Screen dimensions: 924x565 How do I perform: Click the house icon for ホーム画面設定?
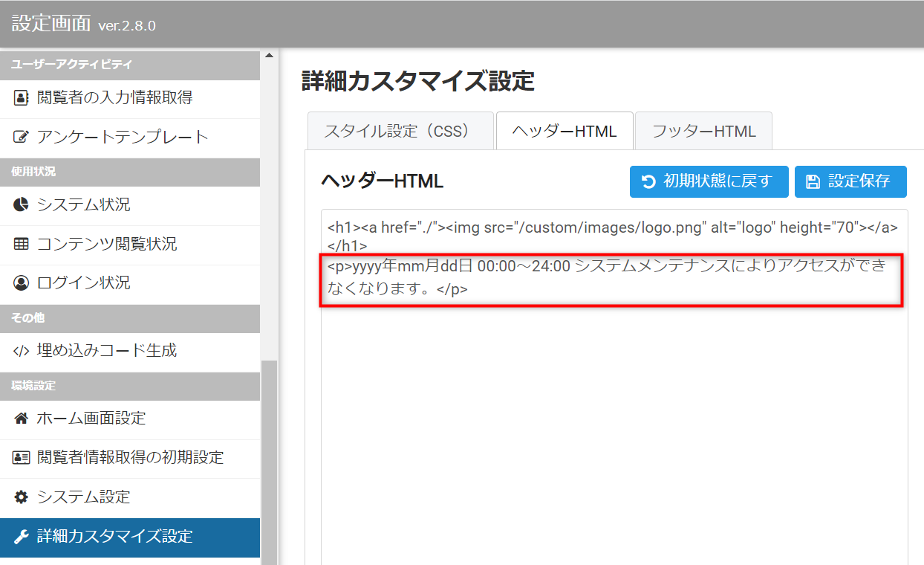[22, 419]
